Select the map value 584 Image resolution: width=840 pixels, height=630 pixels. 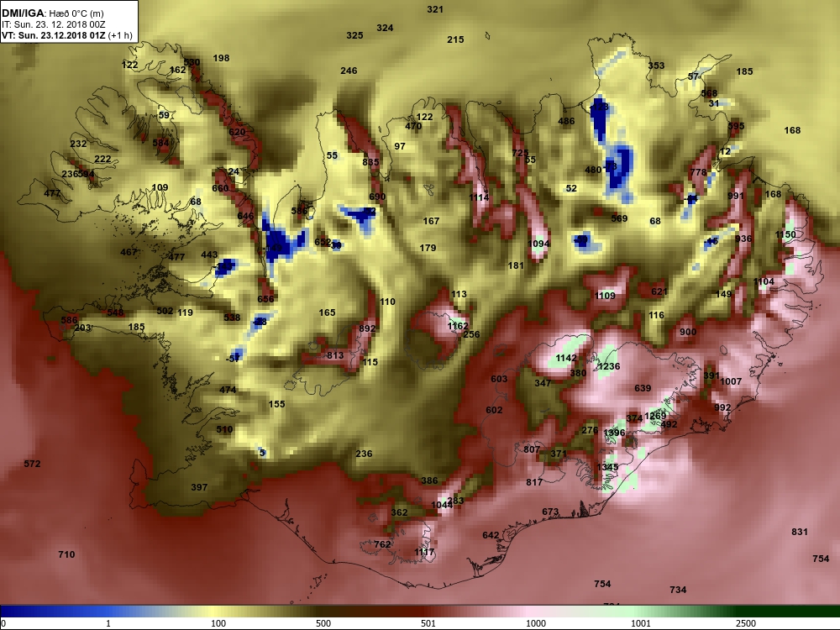[x=160, y=143]
